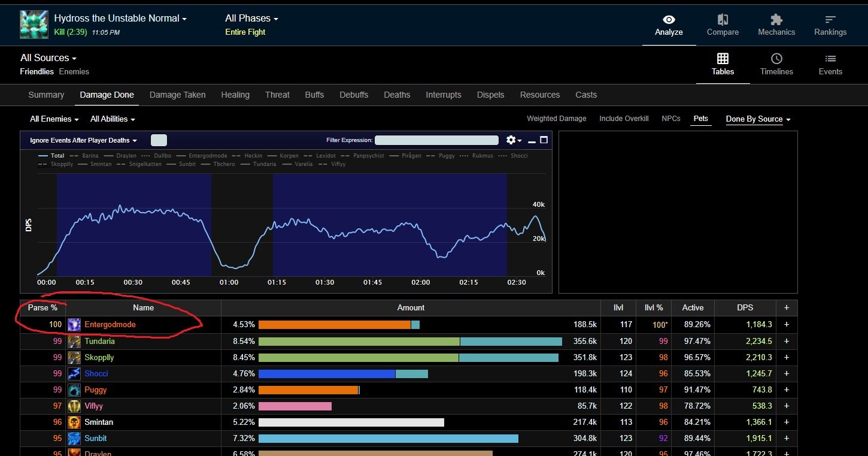Click the Compare icon in header
This screenshot has width=868, height=456.
(x=723, y=20)
